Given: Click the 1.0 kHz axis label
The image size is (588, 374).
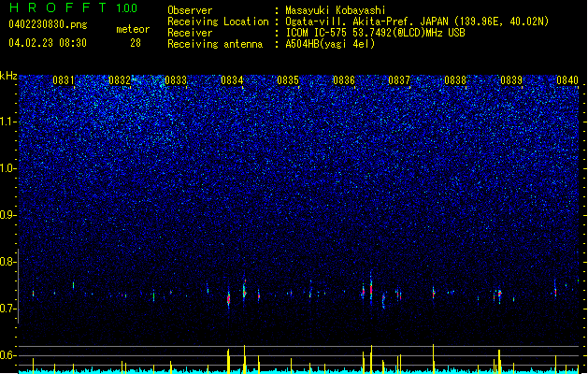Looking at the screenshot, I should [8, 168].
